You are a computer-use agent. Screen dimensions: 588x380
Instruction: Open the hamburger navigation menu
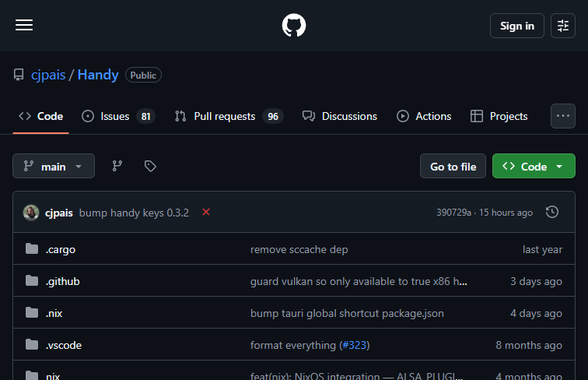[x=24, y=26]
